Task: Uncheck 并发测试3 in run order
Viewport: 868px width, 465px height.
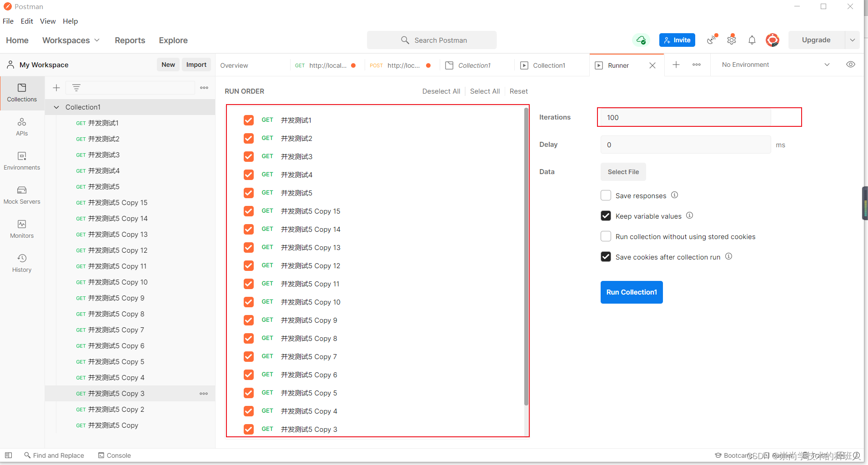Action: 249,156
